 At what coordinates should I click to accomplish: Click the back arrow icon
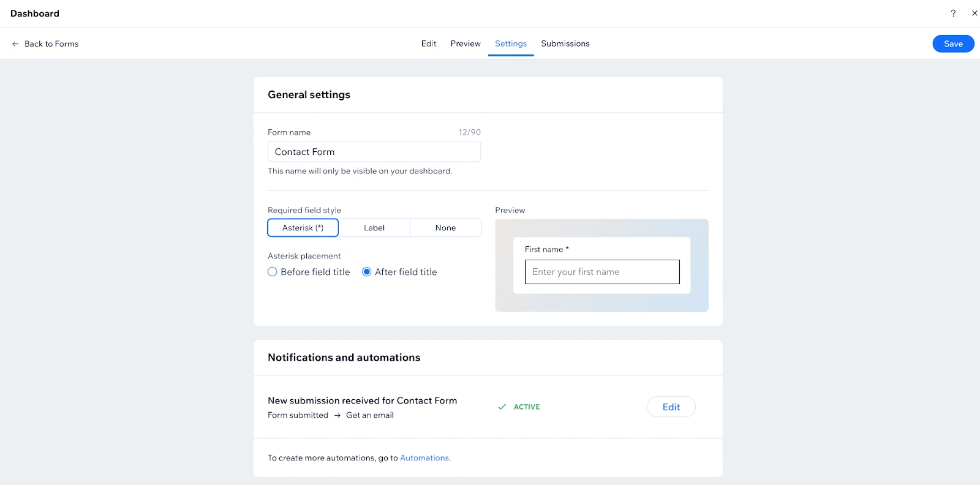tap(15, 44)
